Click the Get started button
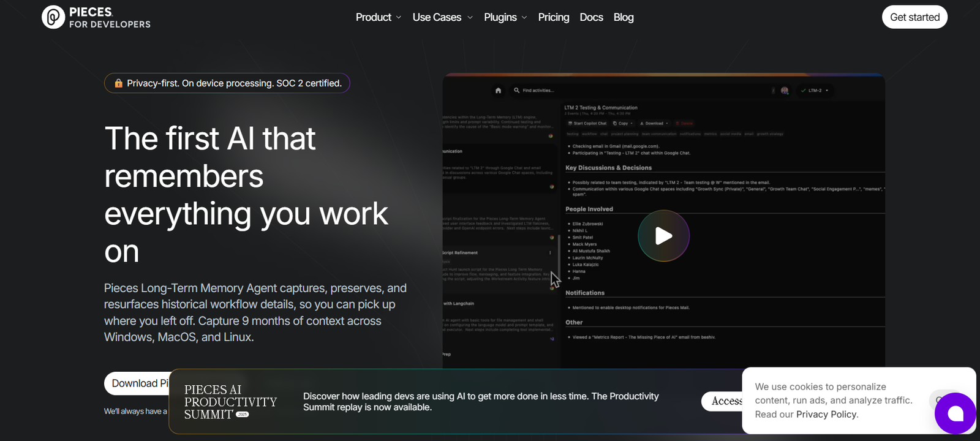The width and height of the screenshot is (980, 441). 914,17
